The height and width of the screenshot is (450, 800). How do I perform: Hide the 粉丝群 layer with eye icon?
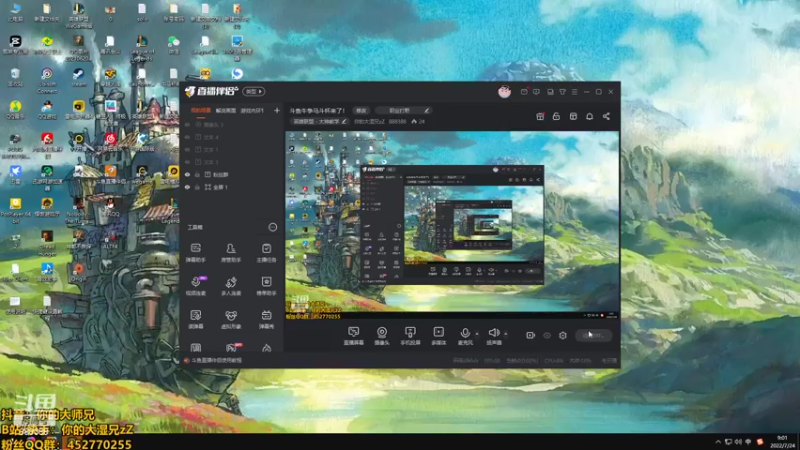(187, 174)
